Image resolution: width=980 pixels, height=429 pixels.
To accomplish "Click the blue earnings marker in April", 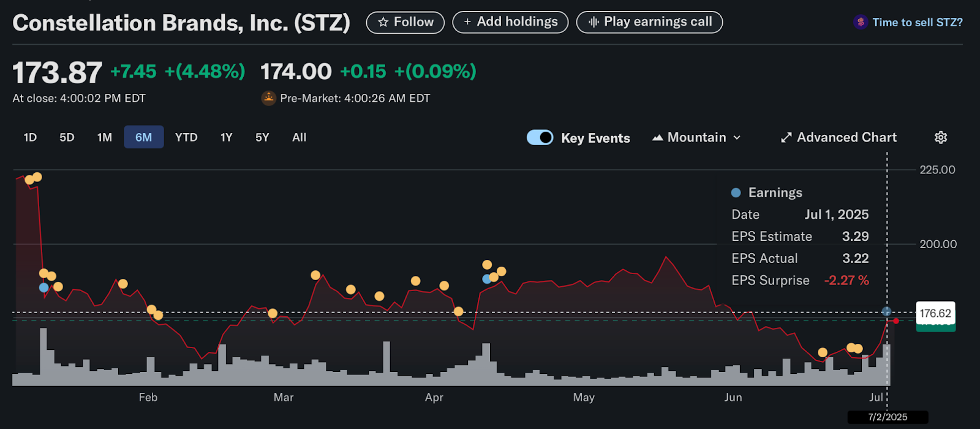I will (x=487, y=279).
